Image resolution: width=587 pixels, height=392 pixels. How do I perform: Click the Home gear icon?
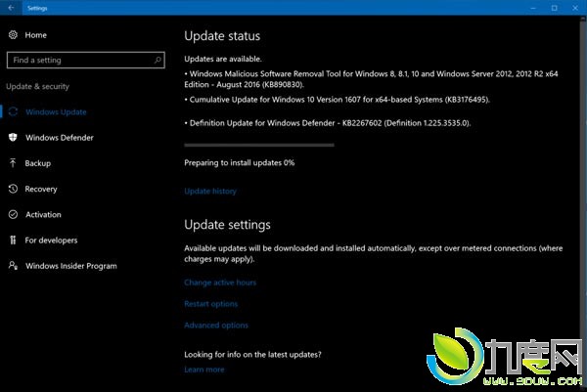[x=13, y=35]
